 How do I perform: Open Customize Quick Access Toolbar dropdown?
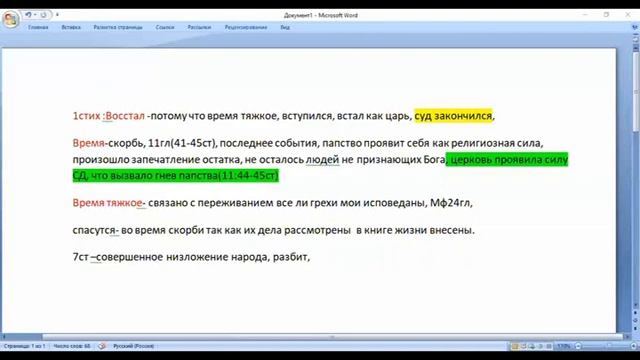tap(57, 15)
